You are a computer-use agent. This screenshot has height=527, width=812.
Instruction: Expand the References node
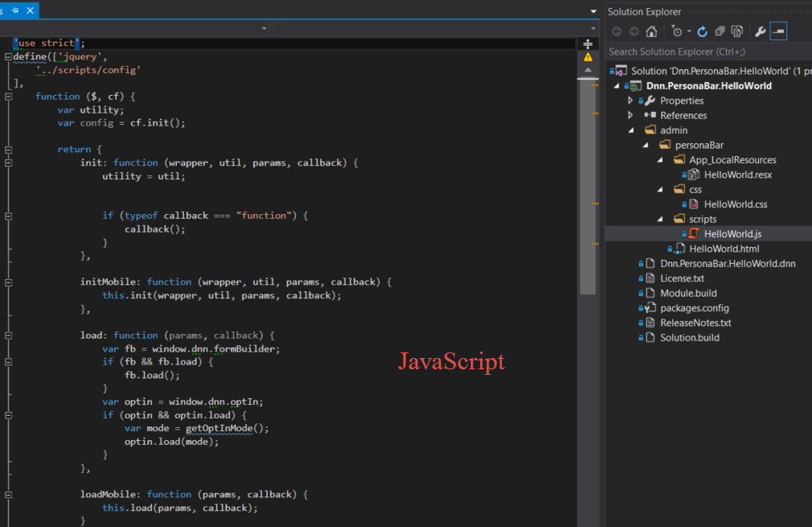(x=630, y=115)
